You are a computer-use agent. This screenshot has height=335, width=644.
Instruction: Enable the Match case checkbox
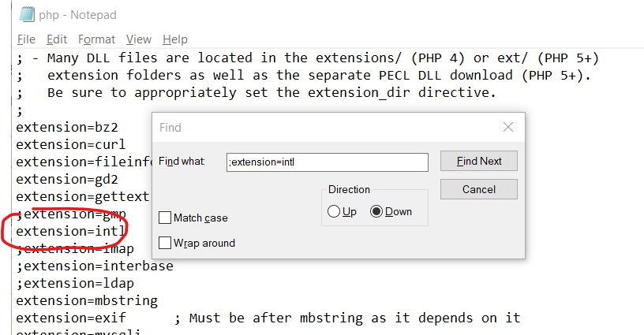click(x=165, y=218)
